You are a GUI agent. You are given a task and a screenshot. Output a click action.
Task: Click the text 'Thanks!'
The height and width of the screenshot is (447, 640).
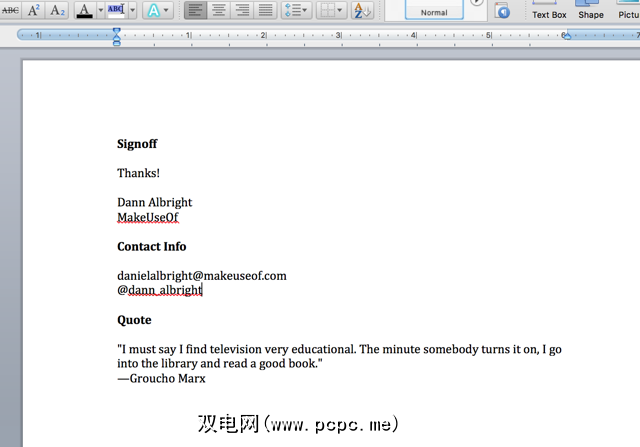click(138, 173)
